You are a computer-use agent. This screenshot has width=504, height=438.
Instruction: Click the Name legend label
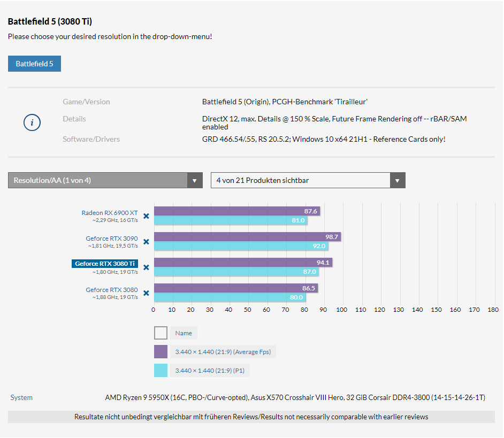tap(184, 333)
